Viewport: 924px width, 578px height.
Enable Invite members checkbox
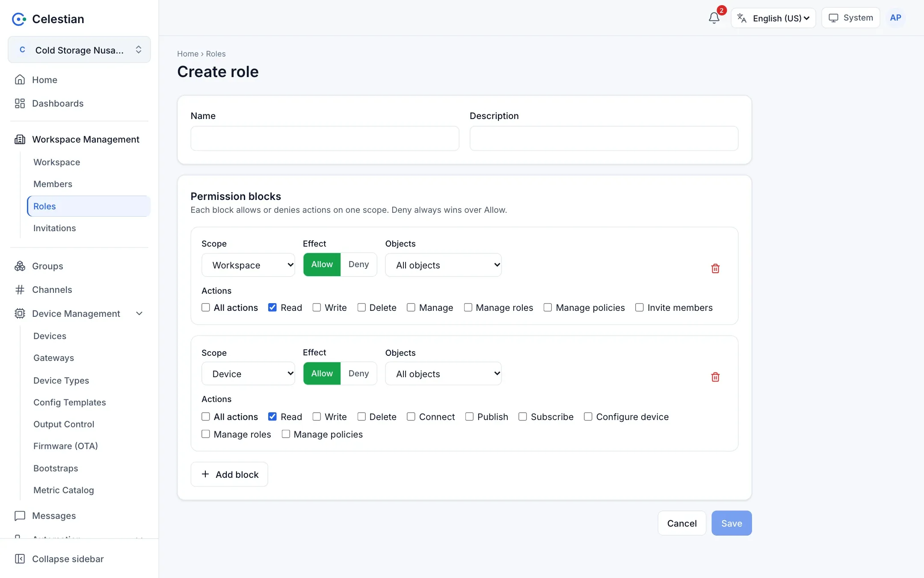pos(640,307)
